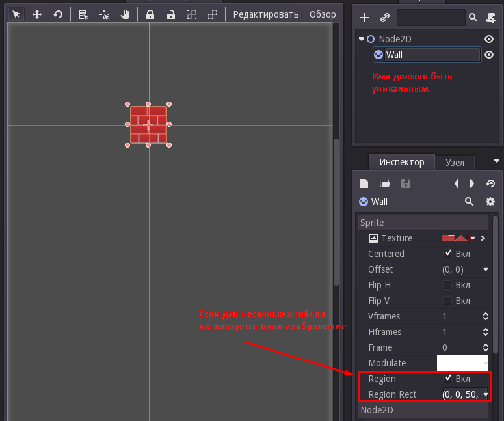Click the Frame value 0
The width and height of the screenshot is (504, 421).
click(x=445, y=347)
